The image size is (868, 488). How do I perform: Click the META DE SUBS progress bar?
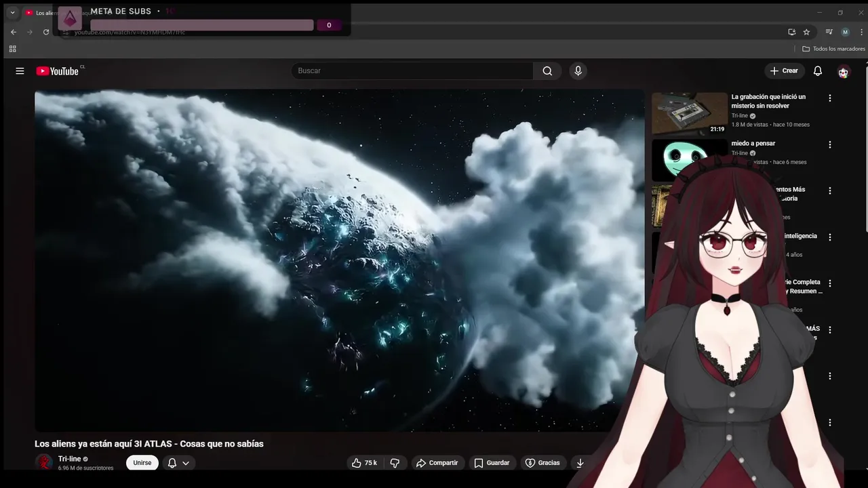202,25
